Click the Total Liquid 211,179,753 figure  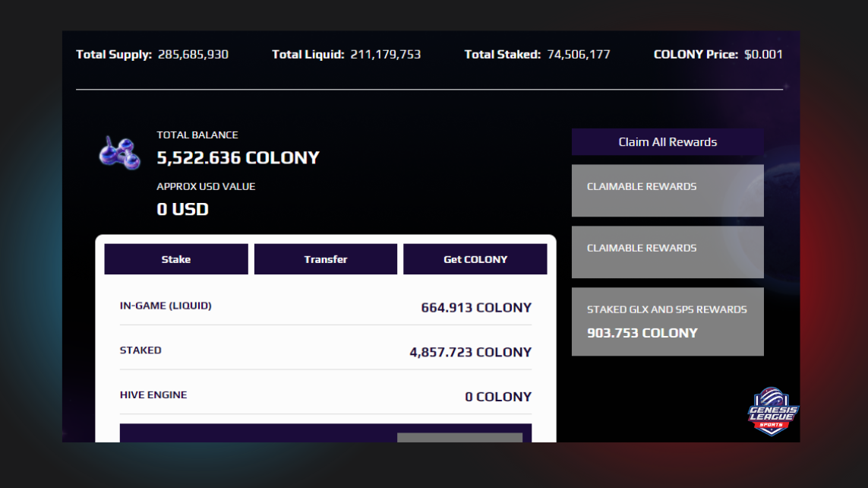pos(385,54)
